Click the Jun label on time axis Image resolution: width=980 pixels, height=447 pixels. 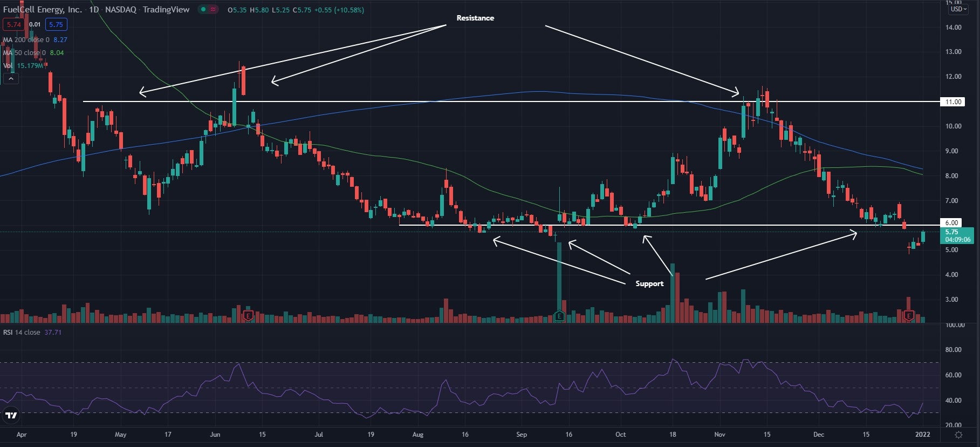(215, 435)
